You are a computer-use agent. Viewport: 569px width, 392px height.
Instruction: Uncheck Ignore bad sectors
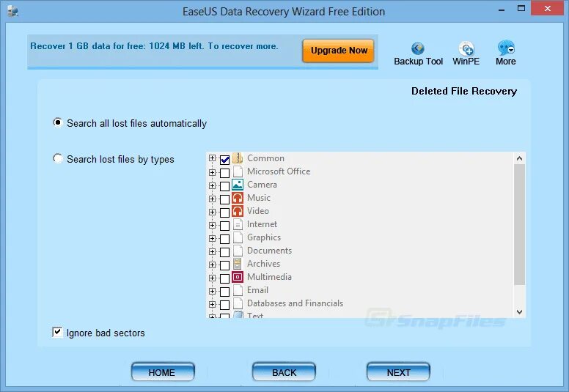(x=57, y=332)
